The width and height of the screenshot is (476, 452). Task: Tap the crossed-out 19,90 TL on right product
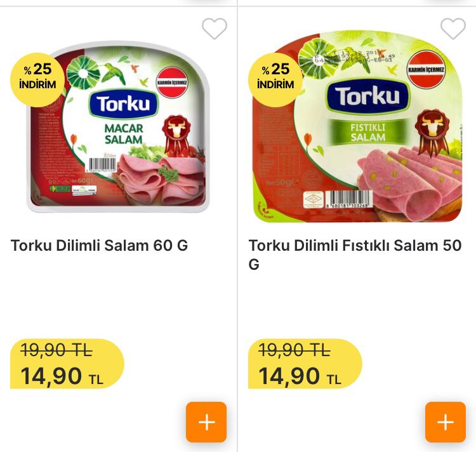coord(294,350)
